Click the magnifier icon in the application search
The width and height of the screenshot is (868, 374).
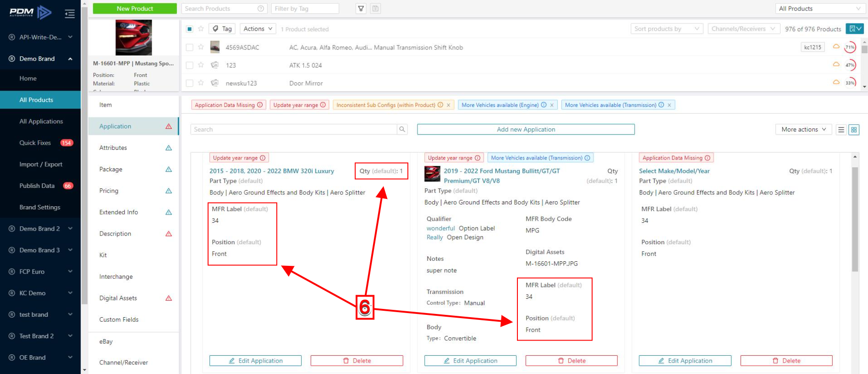(x=402, y=129)
